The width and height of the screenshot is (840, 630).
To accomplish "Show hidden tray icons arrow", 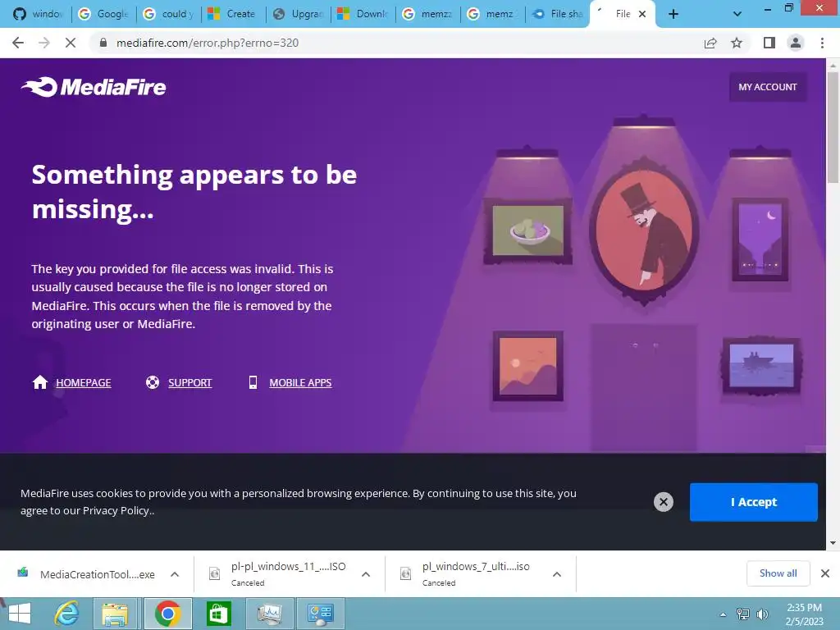I will [723, 614].
